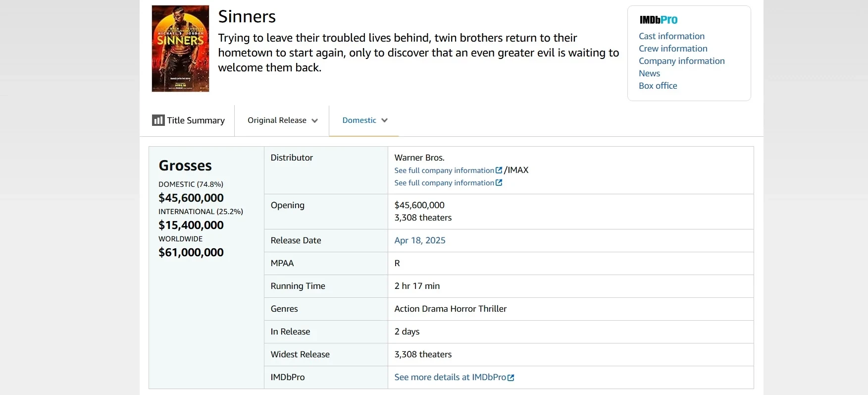Click external link icon under the IMAX text
The image size is (868, 395).
(x=499, y=182)
